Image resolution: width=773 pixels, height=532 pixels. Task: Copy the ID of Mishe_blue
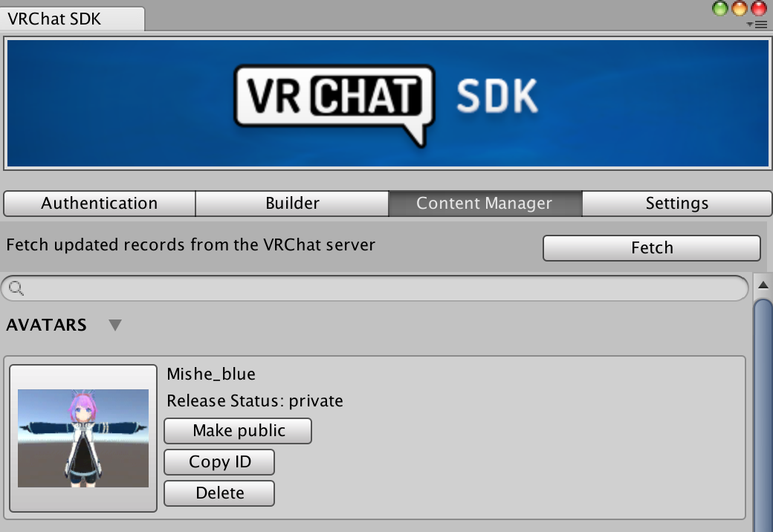tap(219, 462)
